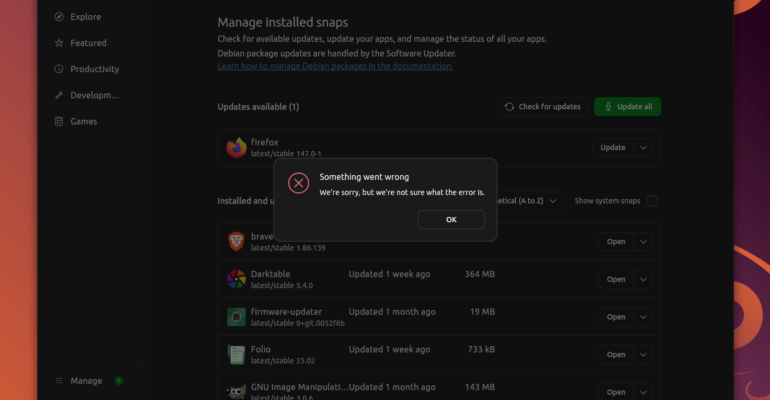Open Darktable
This screenshot has height=400, width=770.
click(616, 279)
